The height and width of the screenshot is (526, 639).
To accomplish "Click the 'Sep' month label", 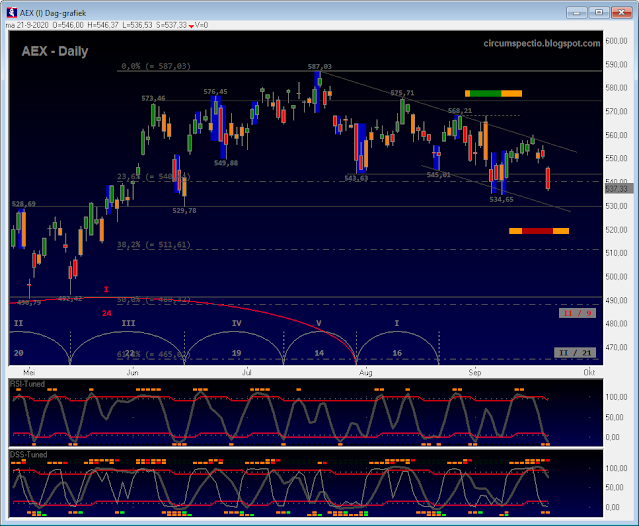I will point(475,372).
